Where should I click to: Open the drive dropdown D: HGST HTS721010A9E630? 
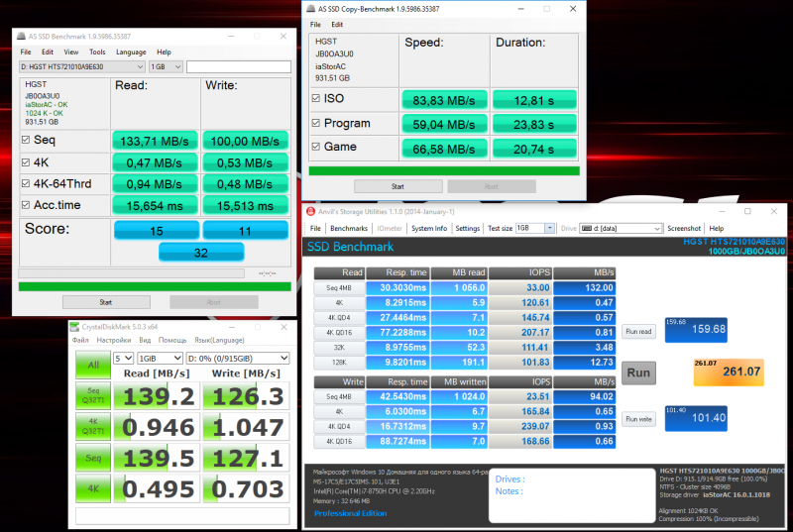click(x=82, y=66)
